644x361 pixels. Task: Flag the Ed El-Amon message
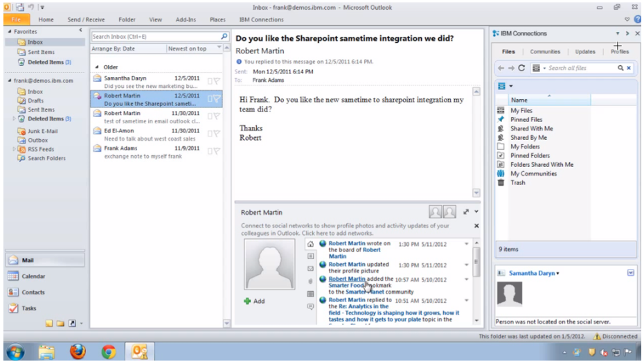pos(217,134)
